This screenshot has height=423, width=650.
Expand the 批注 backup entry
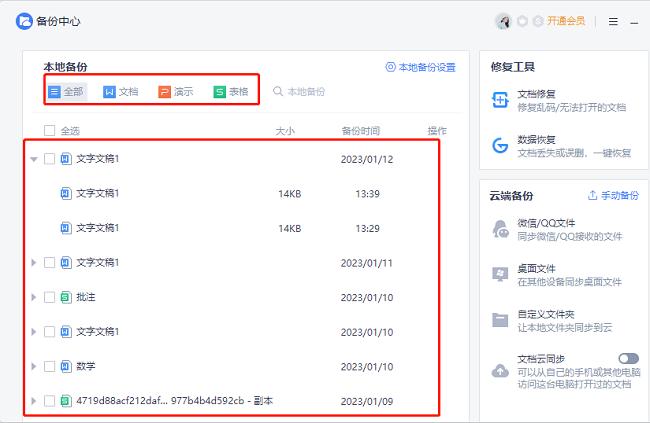[x=34, y=297]
